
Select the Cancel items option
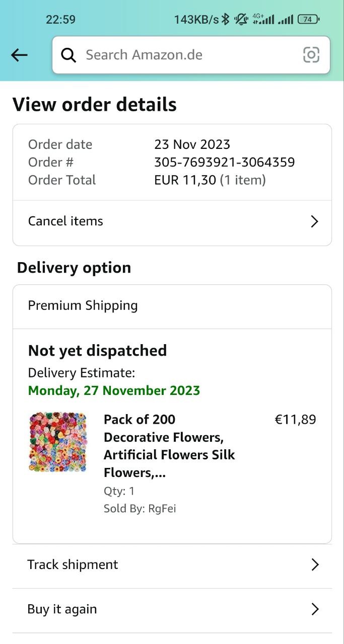(x=65, y=221)
